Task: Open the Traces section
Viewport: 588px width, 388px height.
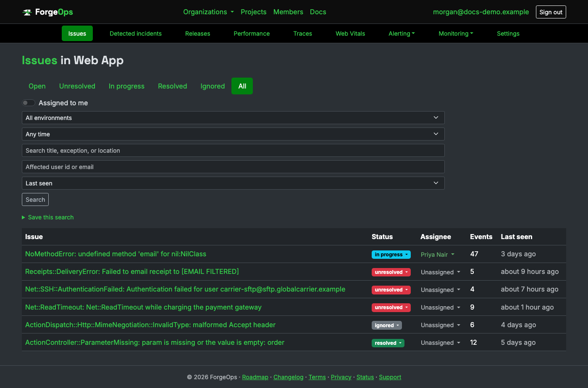Action: click(x=303, y=34)
